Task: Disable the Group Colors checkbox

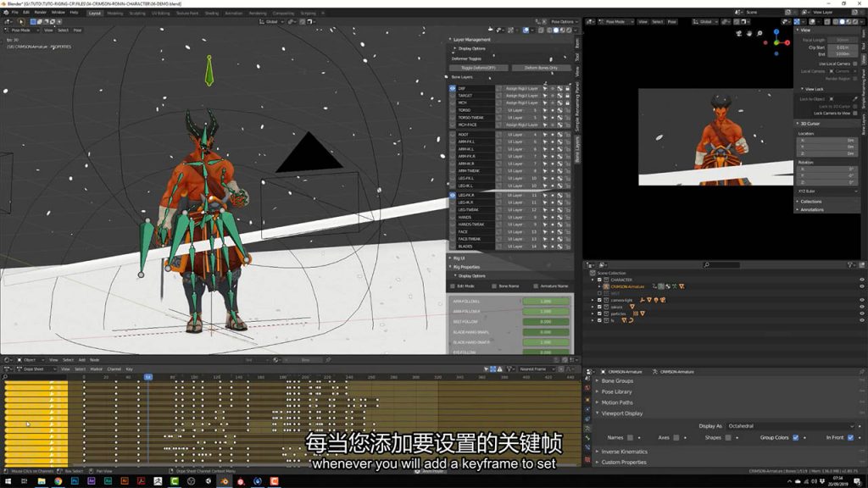Action: (795, 438)
